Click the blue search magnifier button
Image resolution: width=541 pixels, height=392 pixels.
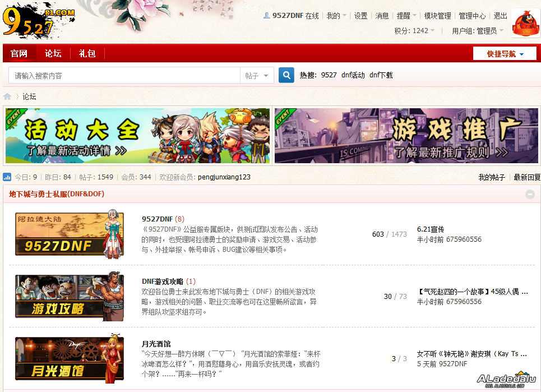[x=286, y=75]
